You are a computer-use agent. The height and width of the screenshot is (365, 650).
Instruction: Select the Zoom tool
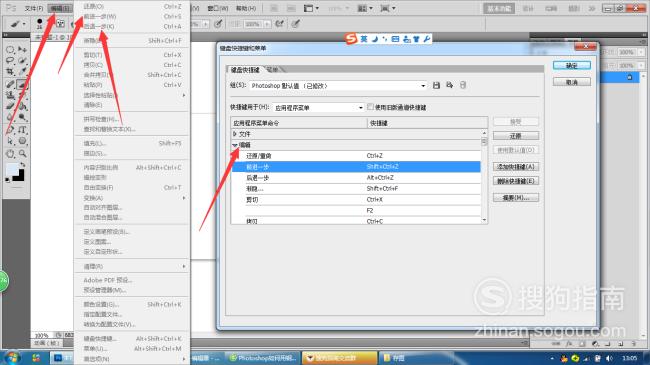[23, 154]
